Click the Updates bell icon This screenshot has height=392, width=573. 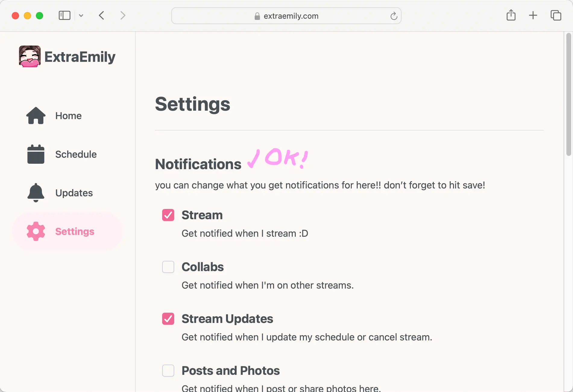[36, 193]
